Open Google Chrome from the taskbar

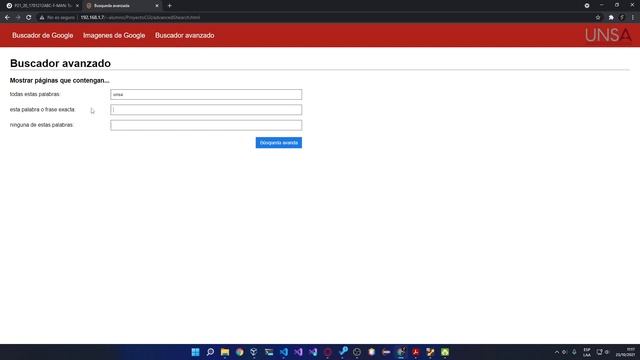tap(240, 352)
